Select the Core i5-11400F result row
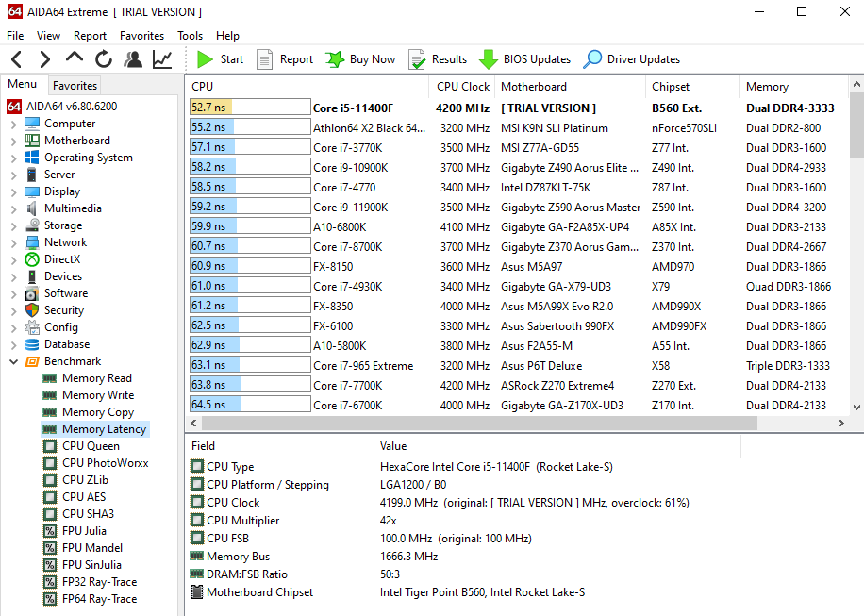The width and height of the screenshot is (864, 616). click(x=518, y=108)
